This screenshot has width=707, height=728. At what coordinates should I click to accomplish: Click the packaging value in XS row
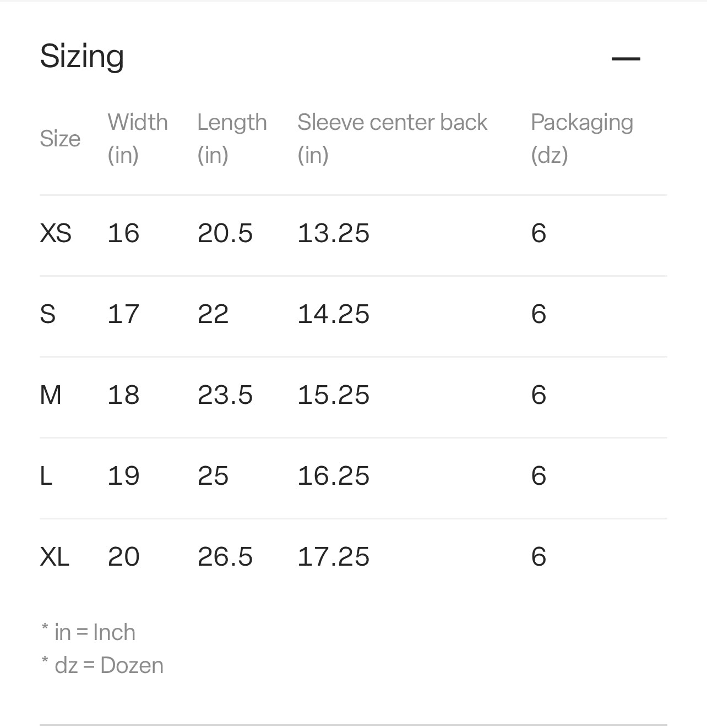pyautogui.click(x=539, y=233)
